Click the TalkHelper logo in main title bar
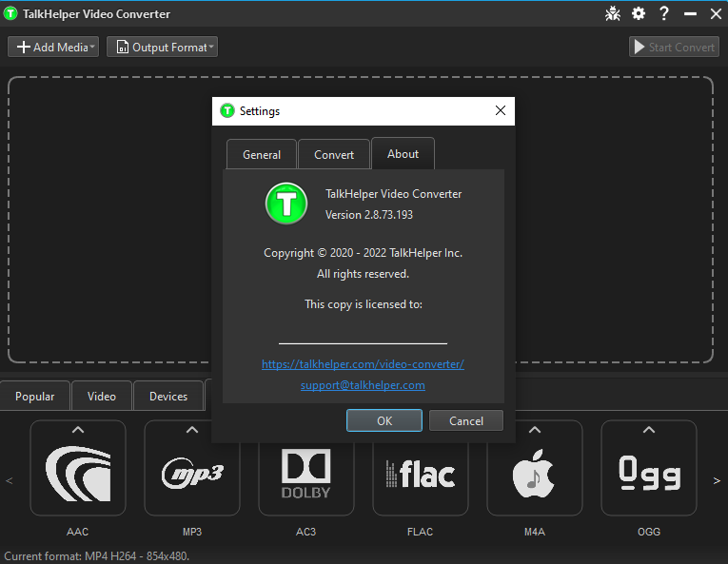This screenshot has width=728, height=564. click(10, 14)
